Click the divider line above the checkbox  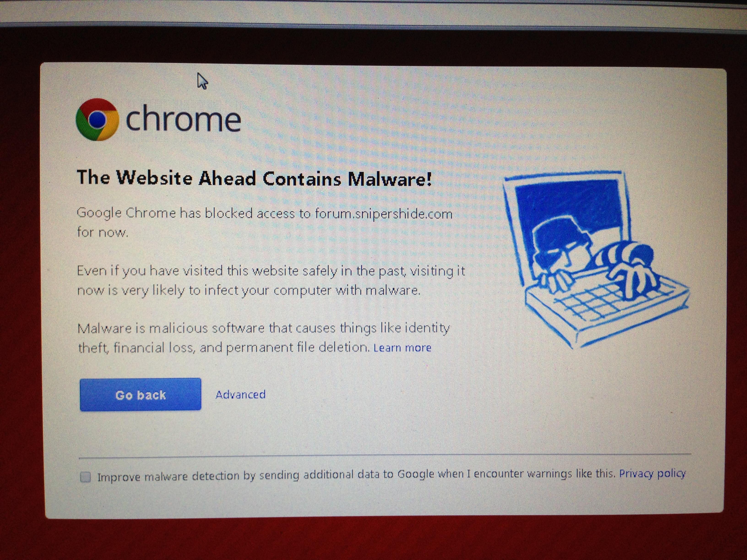point(385,456)
